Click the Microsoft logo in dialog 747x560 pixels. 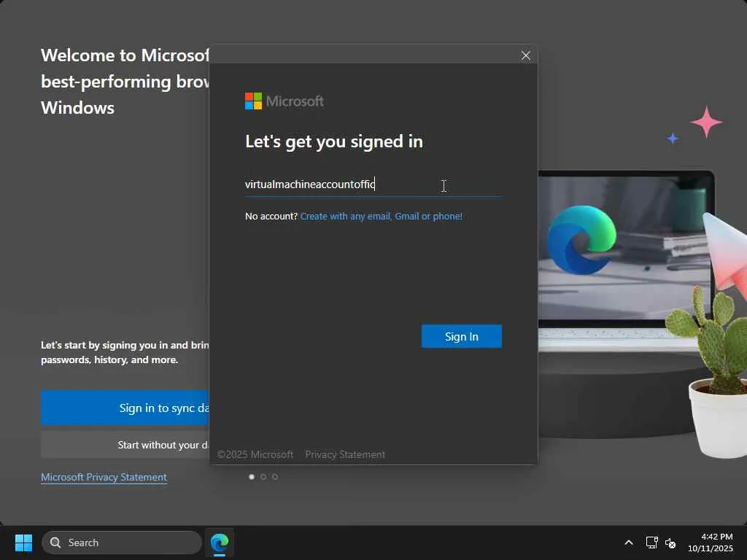coord(285,101)
